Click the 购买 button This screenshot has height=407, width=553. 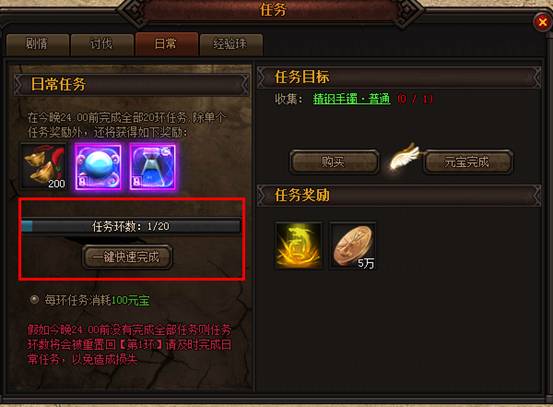tap(334, 162)
